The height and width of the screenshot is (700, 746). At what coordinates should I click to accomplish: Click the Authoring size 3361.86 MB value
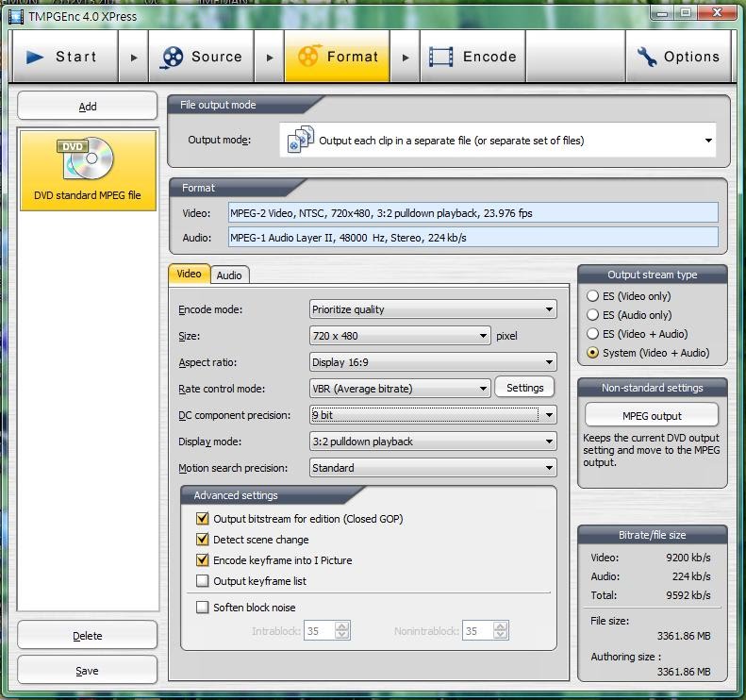(x=684, y=672)
